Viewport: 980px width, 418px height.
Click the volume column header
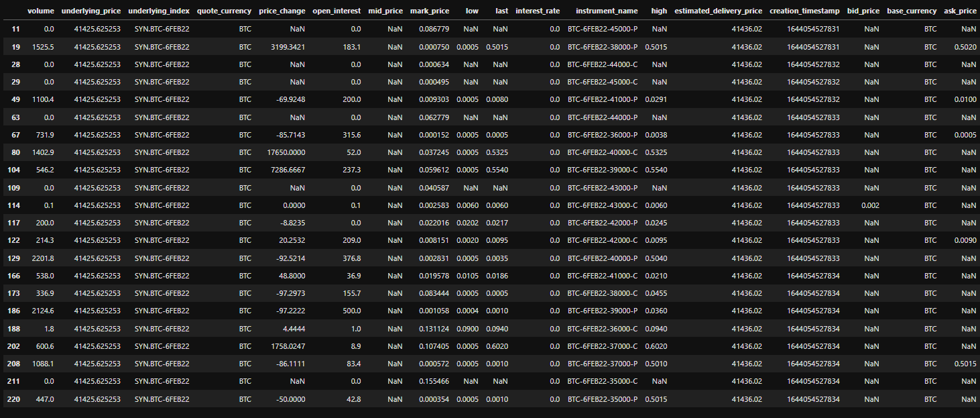tap(41, 11)
